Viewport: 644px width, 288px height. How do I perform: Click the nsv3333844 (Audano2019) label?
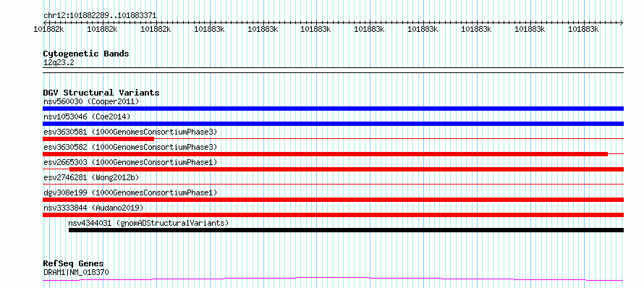pos(93,208)
